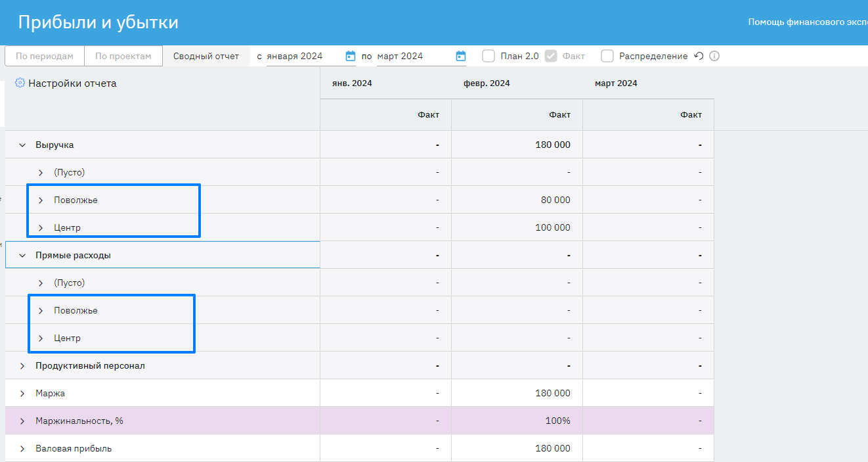Expand the Маржа row

[x=22, y=394]
